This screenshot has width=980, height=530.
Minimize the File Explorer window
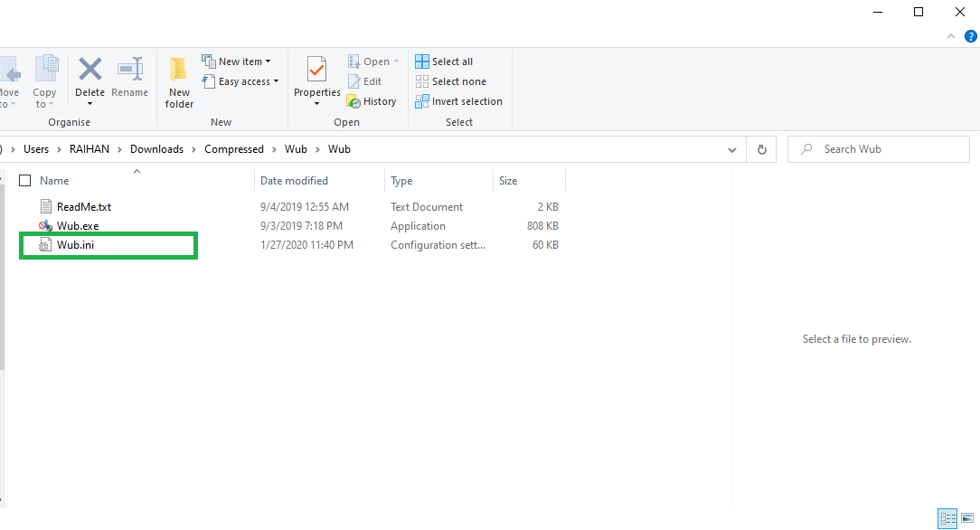pos(878,12)
